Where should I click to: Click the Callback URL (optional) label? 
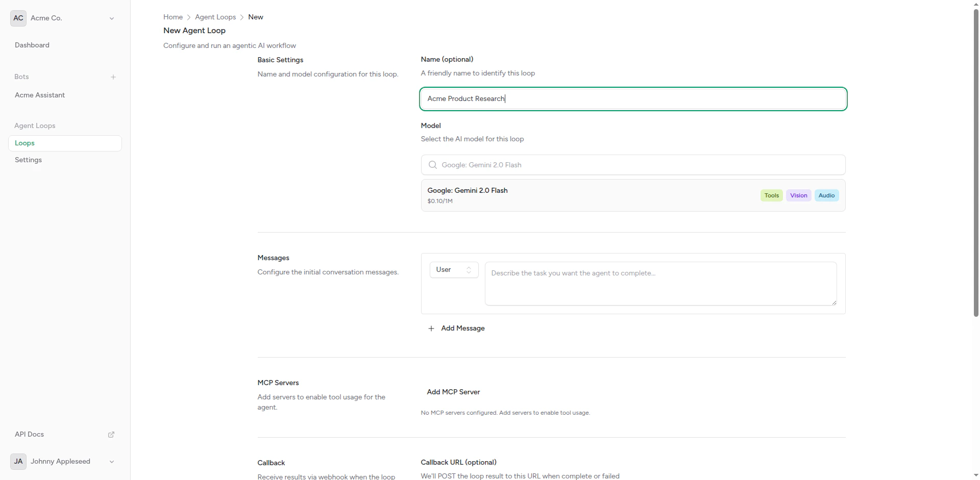click(x=458, y=462)
